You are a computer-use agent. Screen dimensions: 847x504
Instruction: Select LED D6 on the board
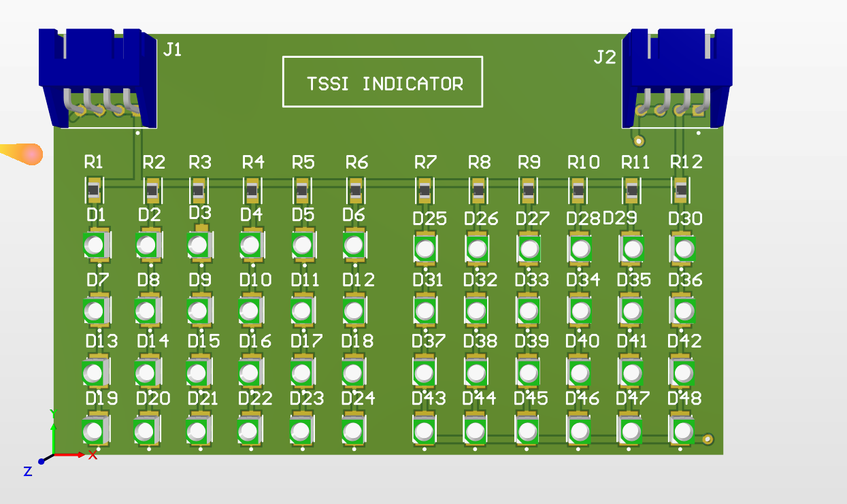[354, 246]
